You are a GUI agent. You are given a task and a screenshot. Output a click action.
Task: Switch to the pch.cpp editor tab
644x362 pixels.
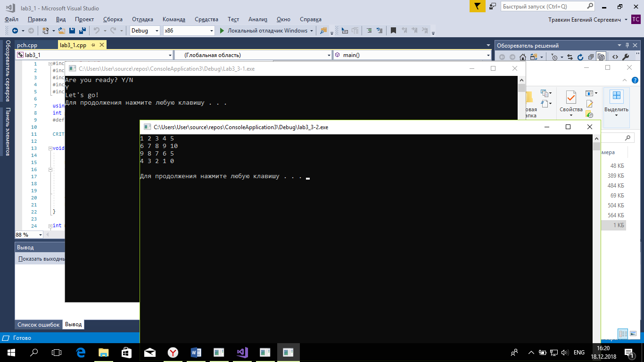[27, 45]
